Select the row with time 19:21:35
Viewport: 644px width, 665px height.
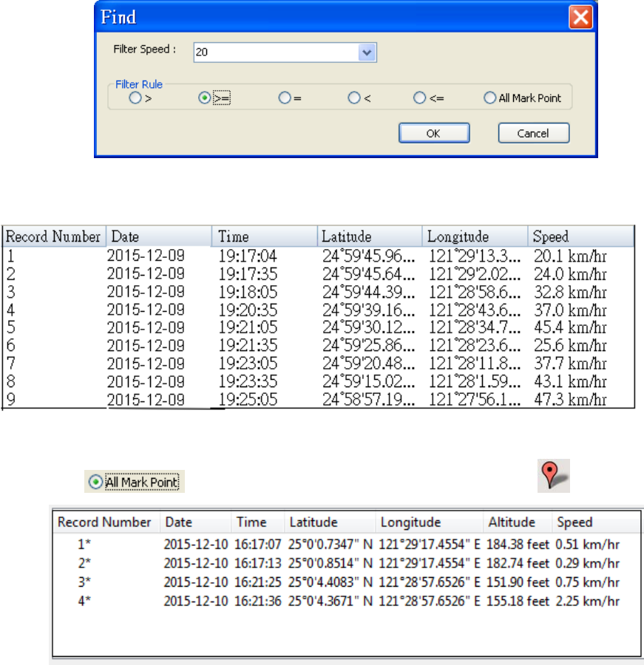coord(319,345)
